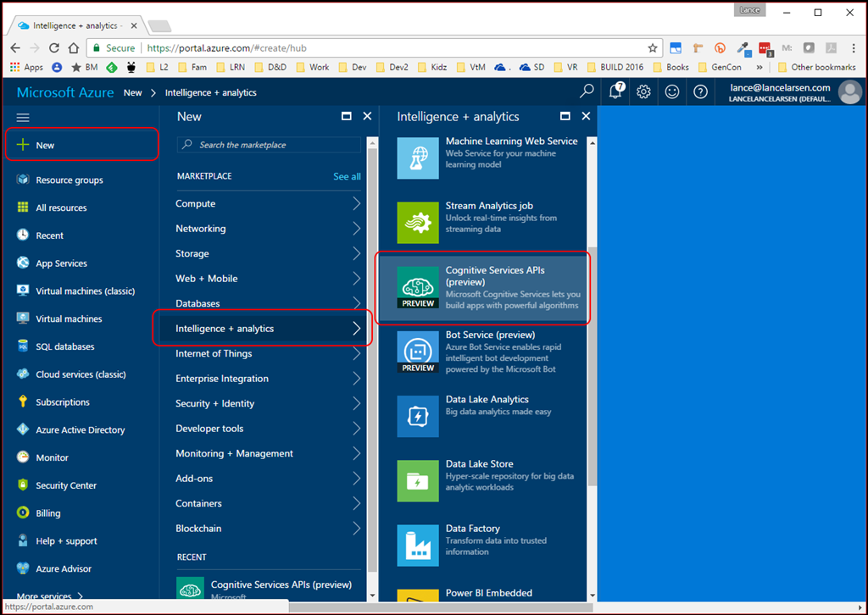Expand the Internet of Things category

(x=268, y=353)
